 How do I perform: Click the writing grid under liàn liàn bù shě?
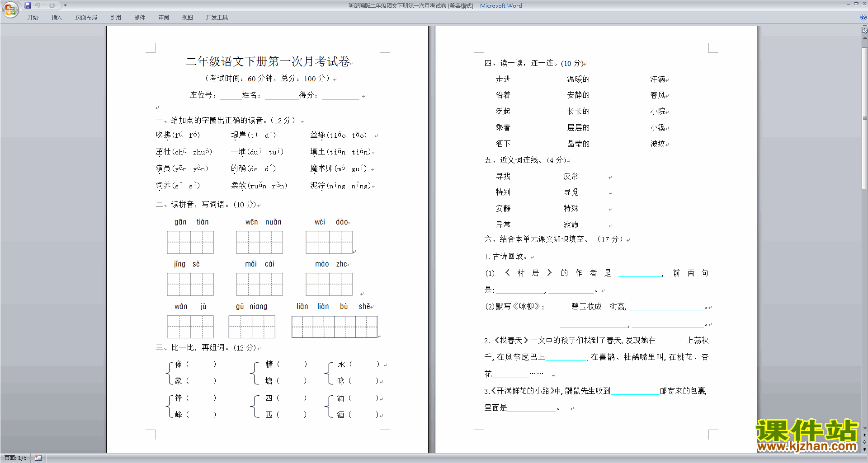click(335, 327)
